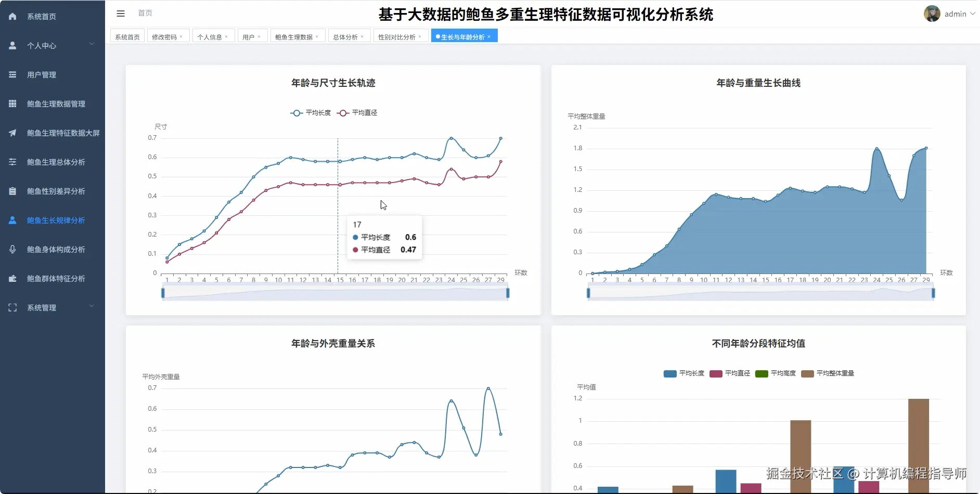Toggle 平均长度 series in size growth chart
This screenshot has width=980, height=494.
(311, 113)
